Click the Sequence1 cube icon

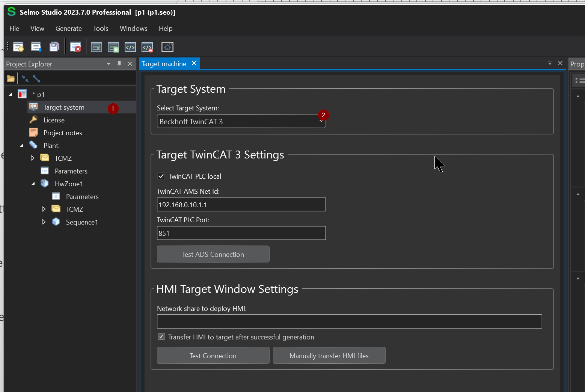[56, 222]
